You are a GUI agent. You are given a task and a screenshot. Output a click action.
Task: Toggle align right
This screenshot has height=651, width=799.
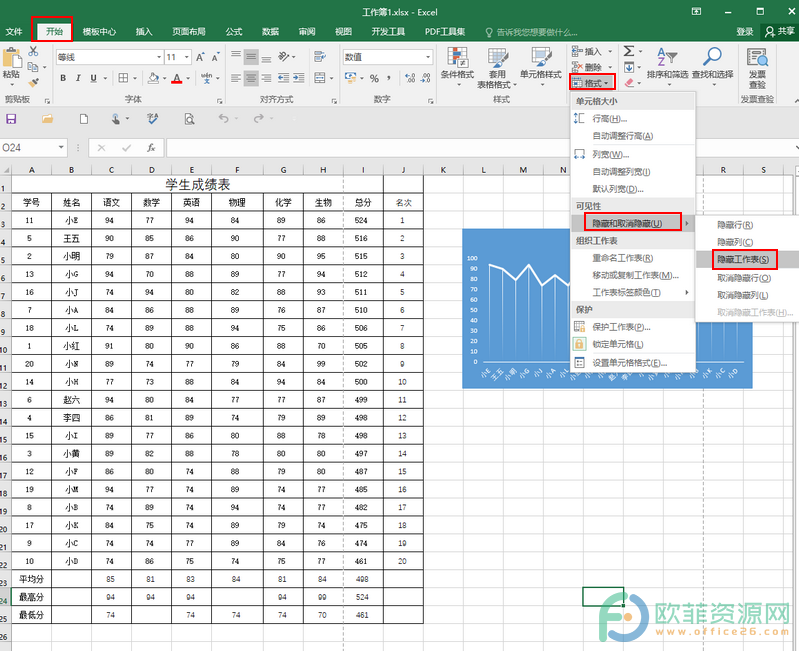pyautogui.click(x=266, y=78)
